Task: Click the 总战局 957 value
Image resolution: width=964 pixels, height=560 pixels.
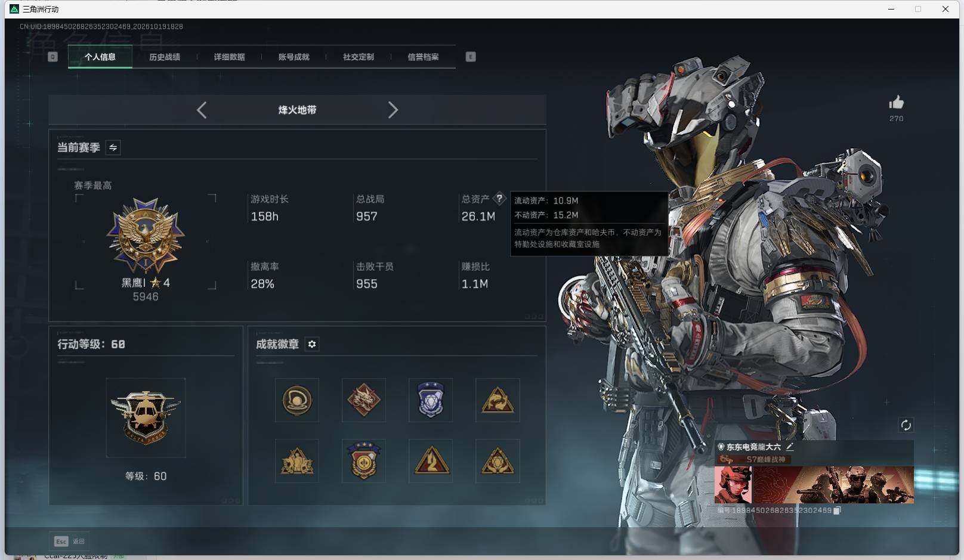Action: (367, 216)
